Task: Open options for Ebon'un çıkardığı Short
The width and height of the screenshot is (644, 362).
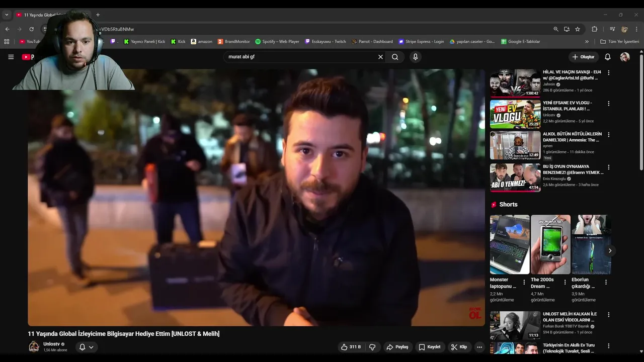Action: pyautogui.click(x=605, y=283)
